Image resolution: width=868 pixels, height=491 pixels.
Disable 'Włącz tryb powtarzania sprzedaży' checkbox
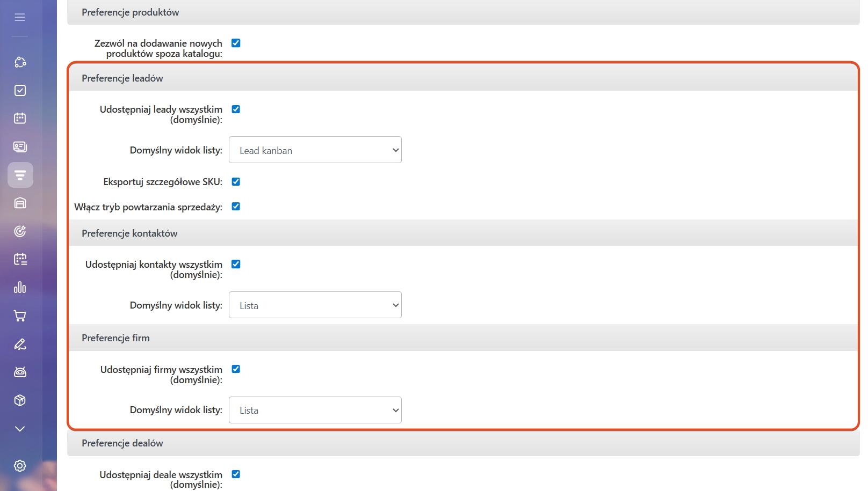pyautogui.click(x=236, y=207)
